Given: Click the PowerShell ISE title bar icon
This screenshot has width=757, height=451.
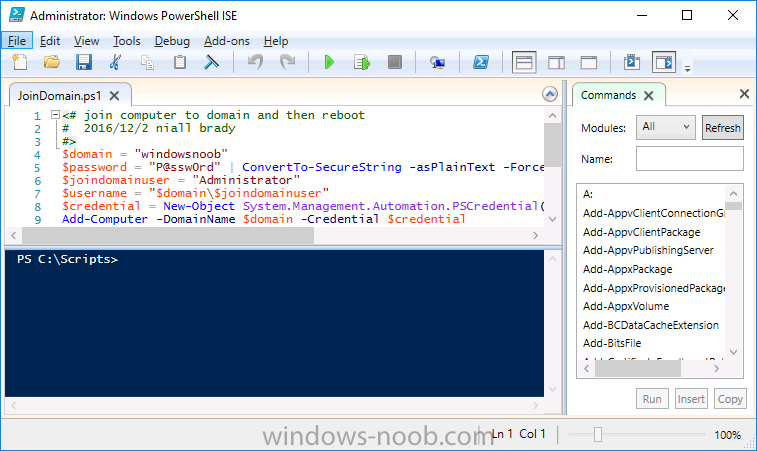Looking at the screenshot, I should 16,15.
